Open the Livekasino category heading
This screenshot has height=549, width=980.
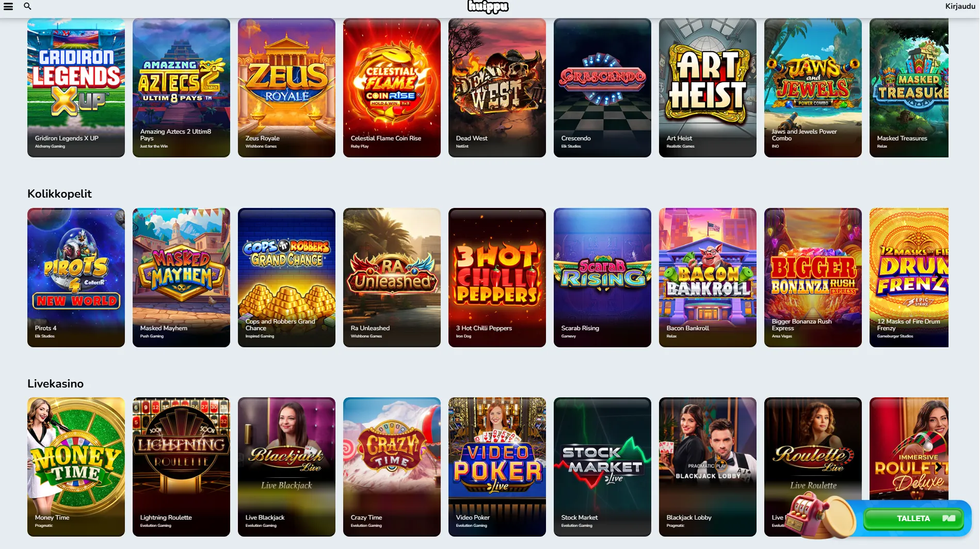pos(55,384)
